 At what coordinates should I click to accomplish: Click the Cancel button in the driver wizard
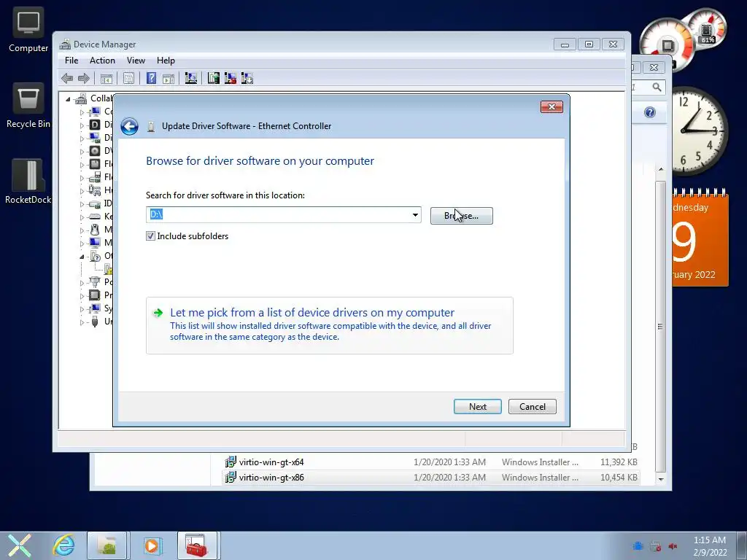click(532, 407)
